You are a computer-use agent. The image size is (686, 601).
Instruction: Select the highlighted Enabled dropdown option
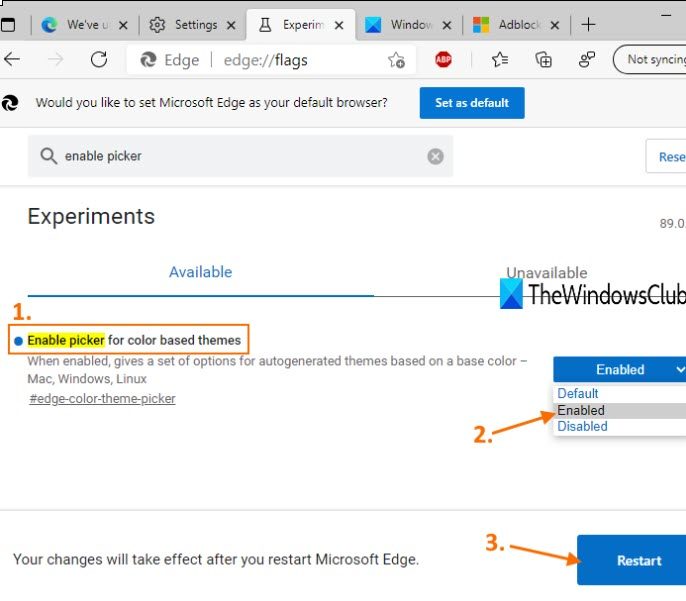[581, 410]
